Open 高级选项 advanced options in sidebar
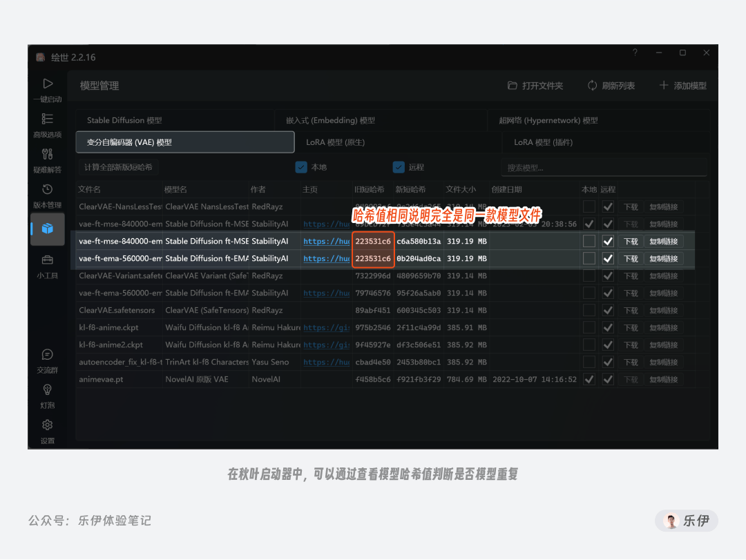 47,119
